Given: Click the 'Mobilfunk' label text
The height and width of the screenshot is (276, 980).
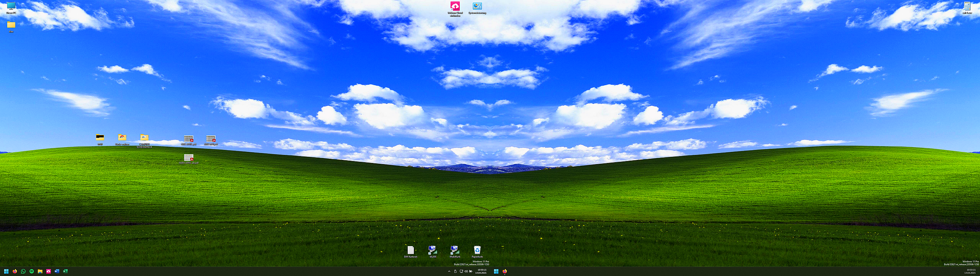Looking at the screenshot, I should (455, 257).
